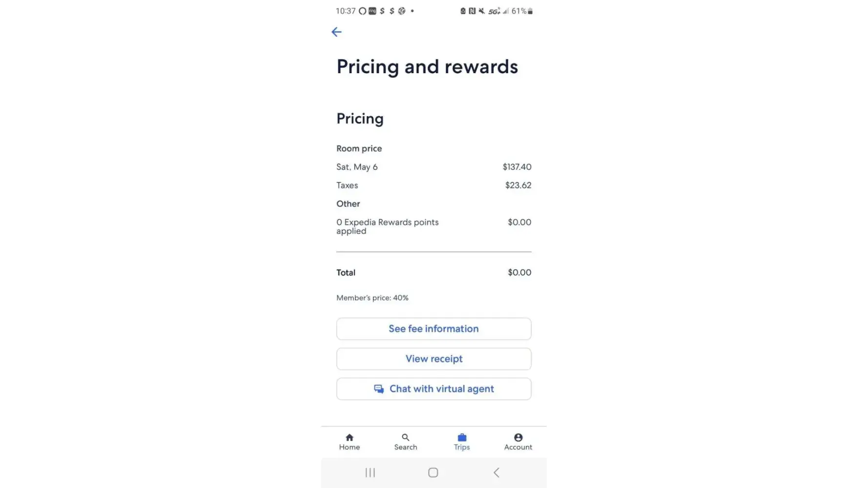Tap the Sat, May 6 price $137.40
The height and width of the screenshot is (488, 868).
(x=517, y=167)
